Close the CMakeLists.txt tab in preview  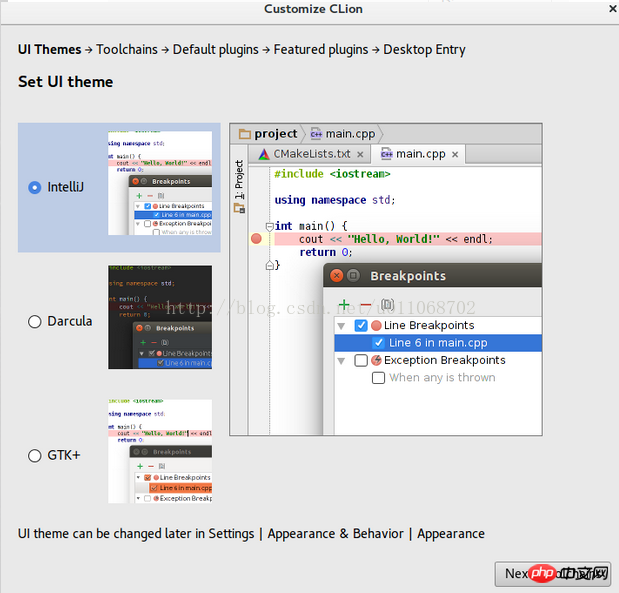pos(360,154)
